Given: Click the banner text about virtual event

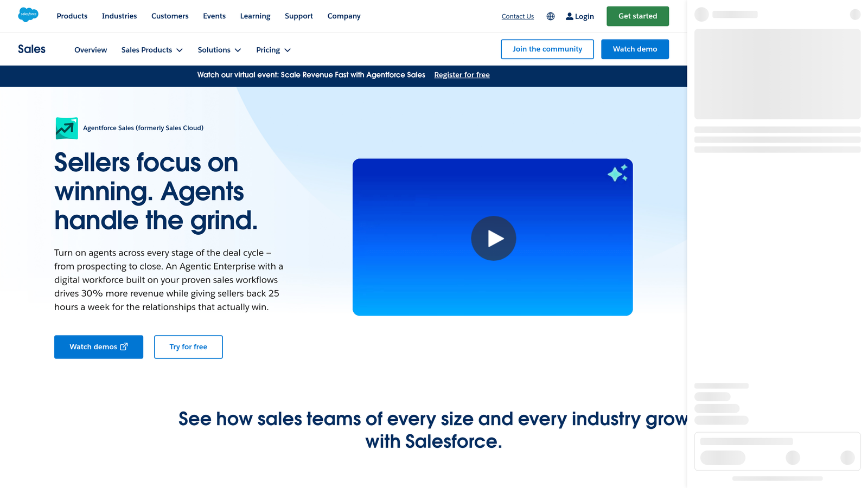Looking at the screenshot, I should point(311,75).
